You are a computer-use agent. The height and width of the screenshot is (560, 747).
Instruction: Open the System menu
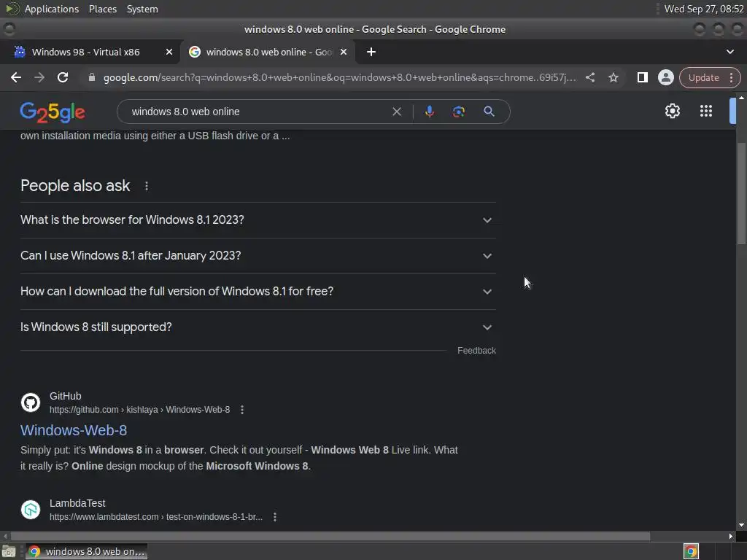click(x=142, y=9)
